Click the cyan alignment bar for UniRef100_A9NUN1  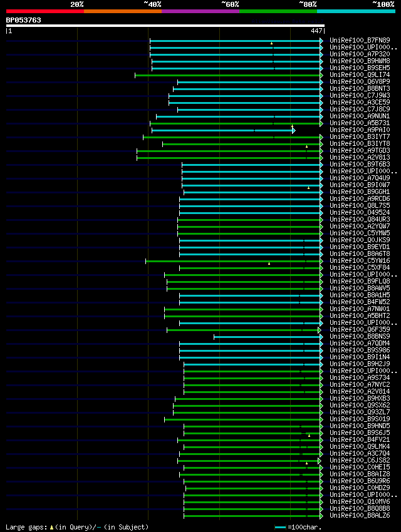click(238, 116)
